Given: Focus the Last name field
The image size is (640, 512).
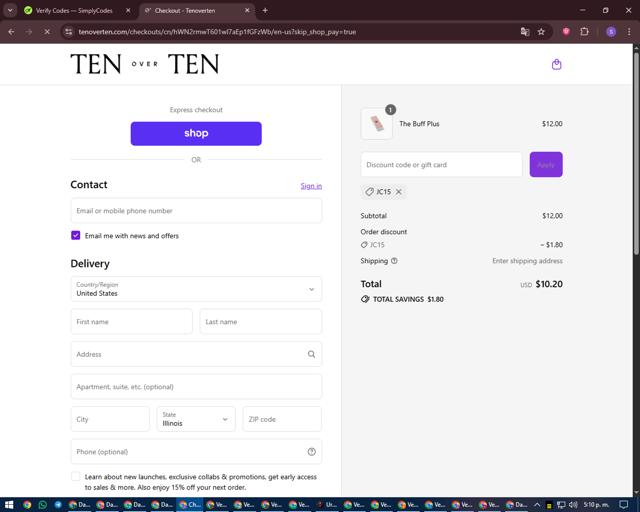Looking at the screenshot, I should pyautogui.click(x=261, y=322).
